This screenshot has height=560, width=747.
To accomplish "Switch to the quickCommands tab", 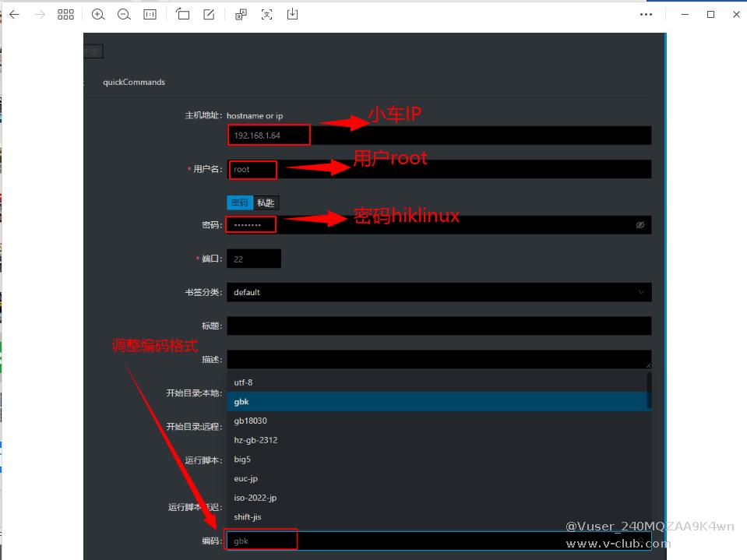I will pos(134,82).
